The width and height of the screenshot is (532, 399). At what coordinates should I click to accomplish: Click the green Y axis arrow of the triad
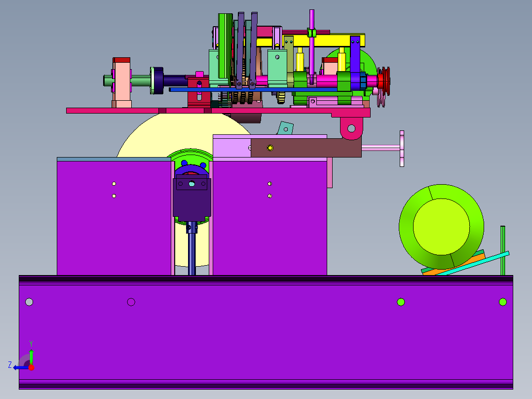point(31,356)
